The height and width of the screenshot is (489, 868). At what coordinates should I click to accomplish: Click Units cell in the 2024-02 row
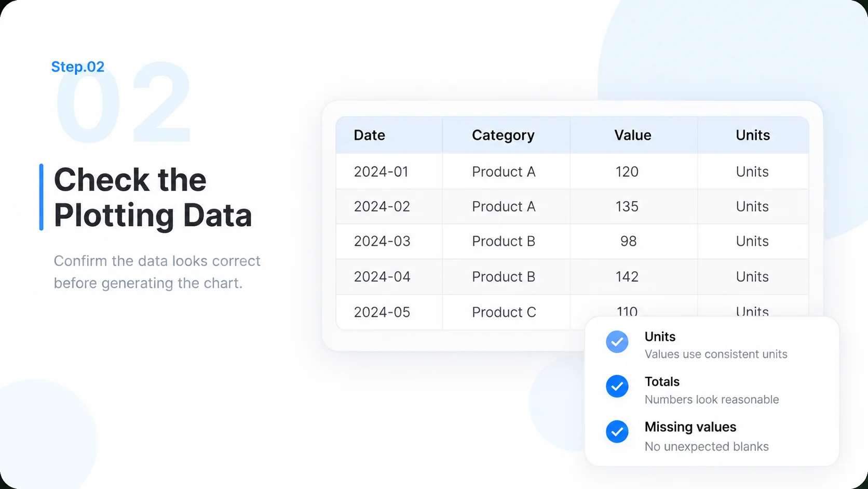coord(752,206)
